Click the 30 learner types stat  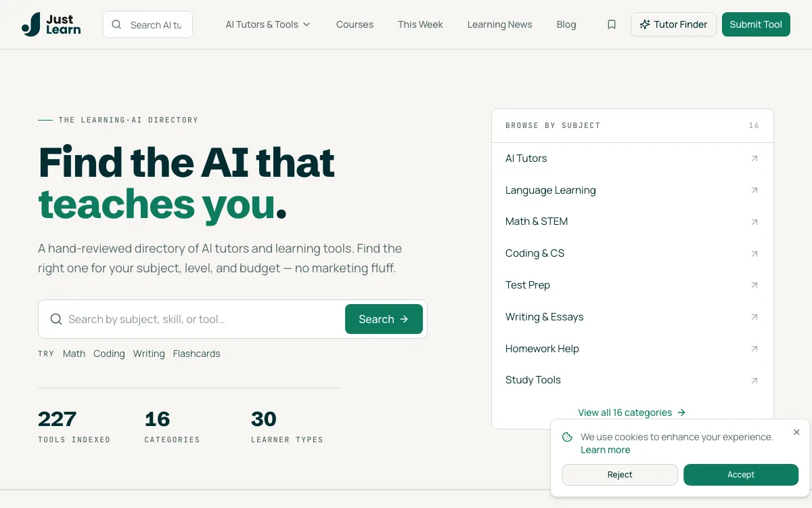287,426
